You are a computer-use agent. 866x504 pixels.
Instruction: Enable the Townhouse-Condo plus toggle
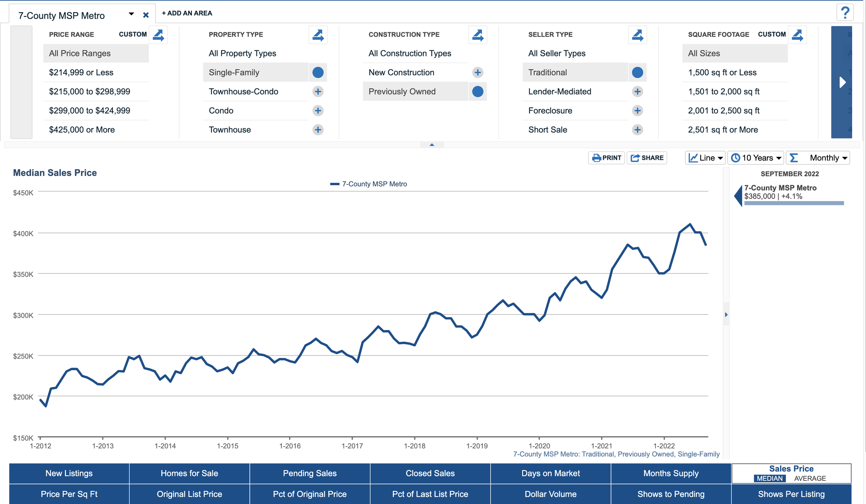click(318, 91)
